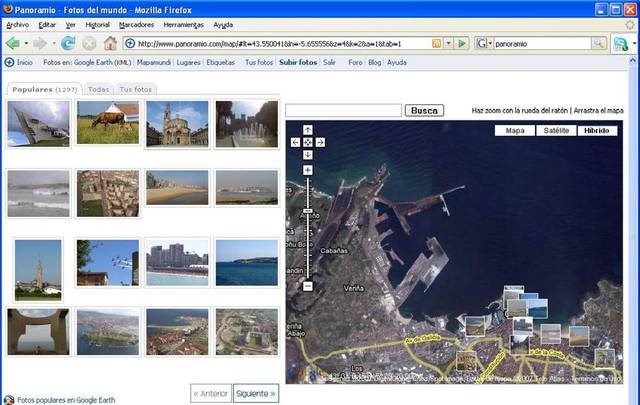Switch to the Tus fotos tab

[136, 89]
